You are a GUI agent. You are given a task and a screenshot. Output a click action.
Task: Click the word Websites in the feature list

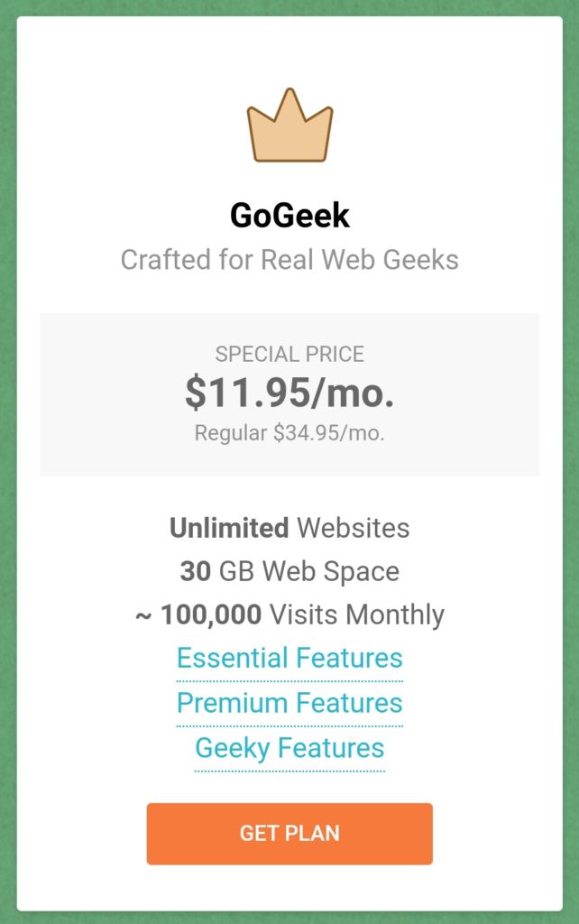click(353, 528)
